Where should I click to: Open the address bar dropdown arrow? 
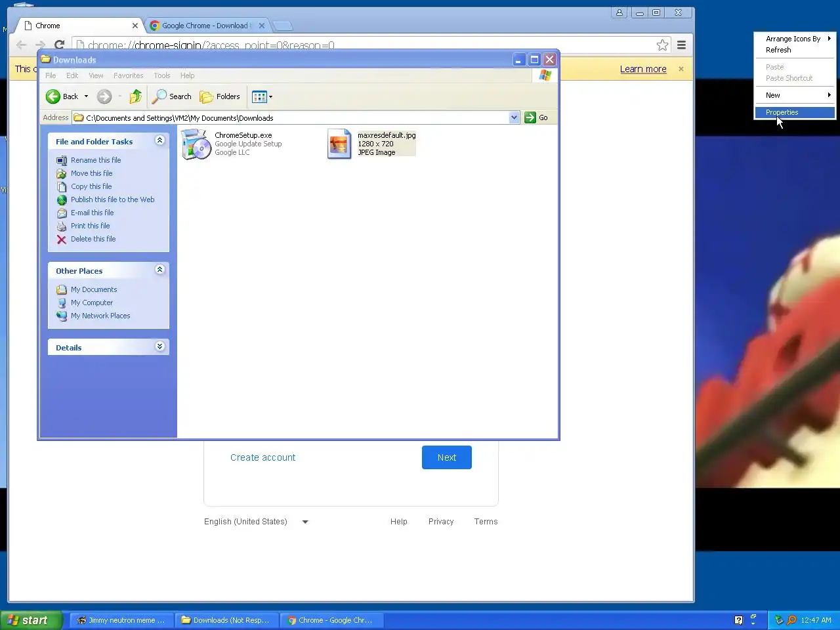tap(514, 117)
